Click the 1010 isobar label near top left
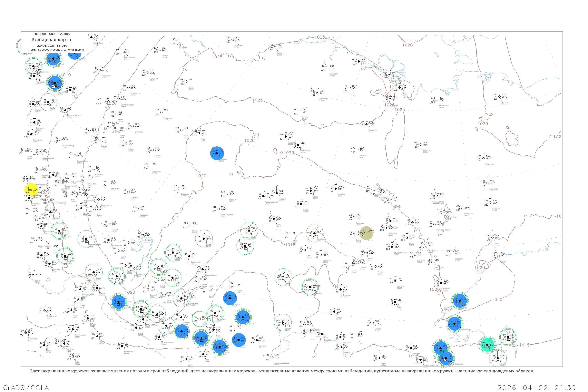588x392 pixels. click(x=65, y=75)
